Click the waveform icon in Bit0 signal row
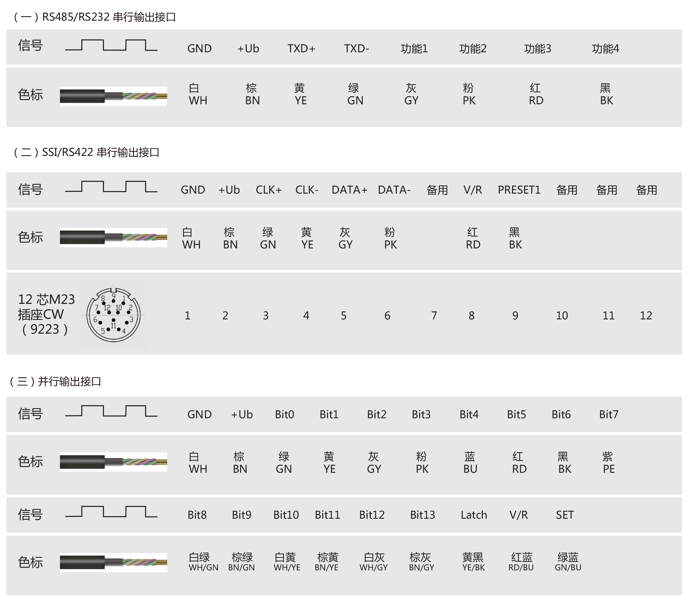Image resolution: width=688 pixels, height=616 pixels. [x=111, y=411]
